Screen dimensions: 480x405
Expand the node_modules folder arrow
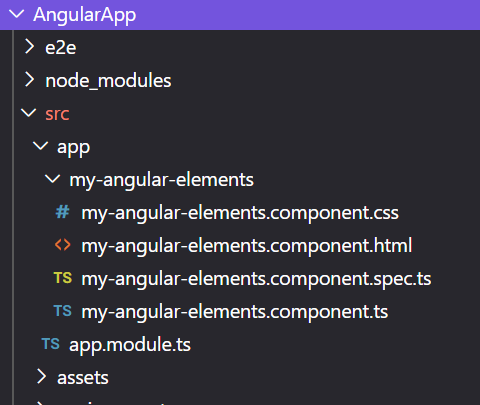[29, 80]
